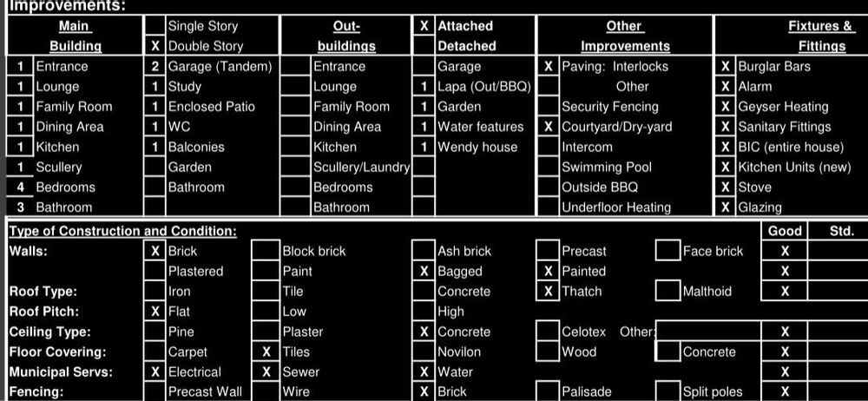The height and width of the screenshot is (401, 868).
Task: Check the Palisade fencing option
Action: coord(548,391)
